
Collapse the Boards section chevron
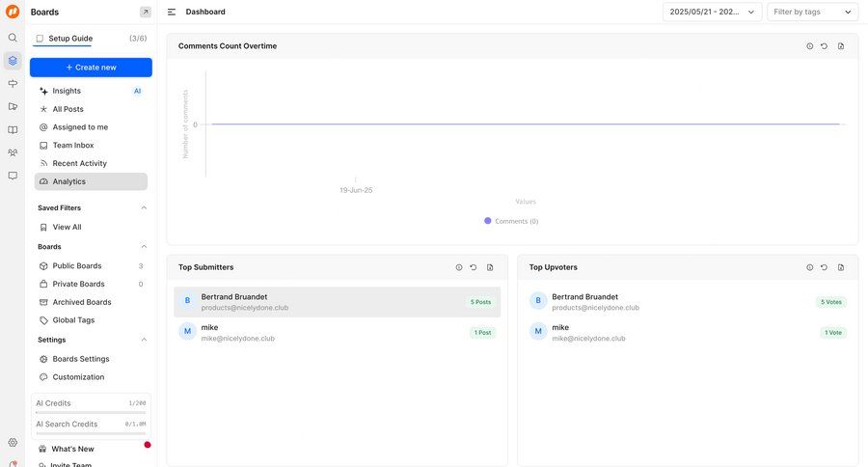pos(144,246)
